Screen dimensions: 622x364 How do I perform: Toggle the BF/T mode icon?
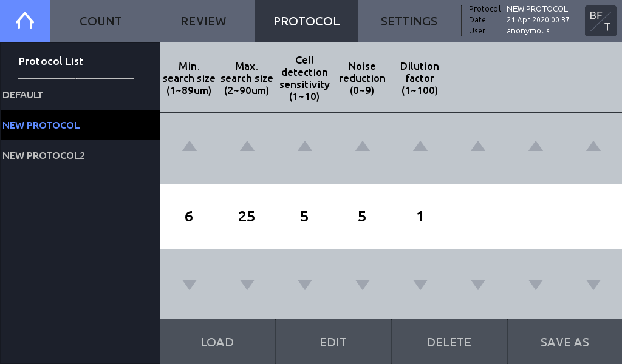tap(600, 21)
